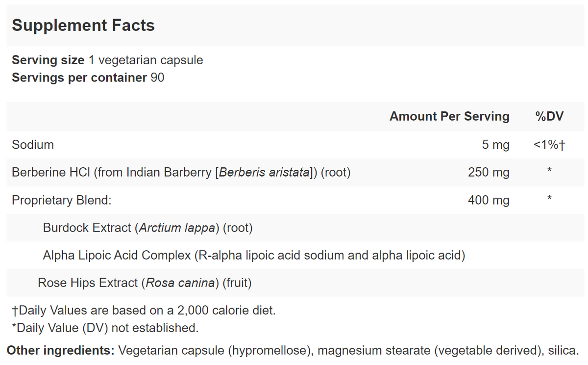
Task: Select the Berberine HCl ingredient row
Action: pos(181,173)
